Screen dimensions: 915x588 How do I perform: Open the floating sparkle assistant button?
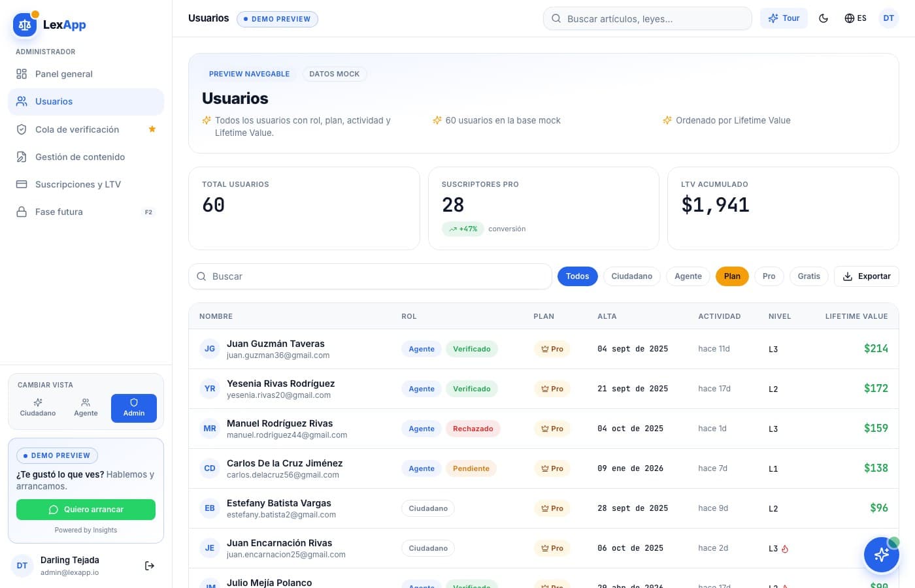pos(881,555)
